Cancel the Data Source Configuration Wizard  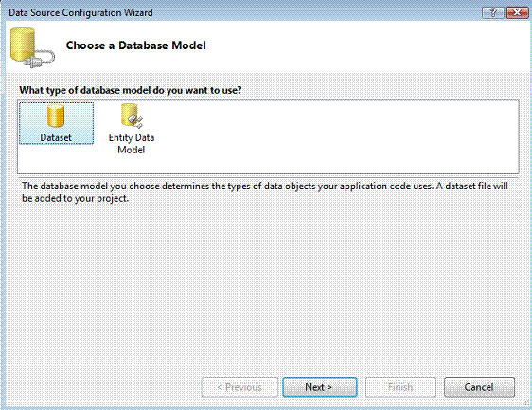point(479,387)
